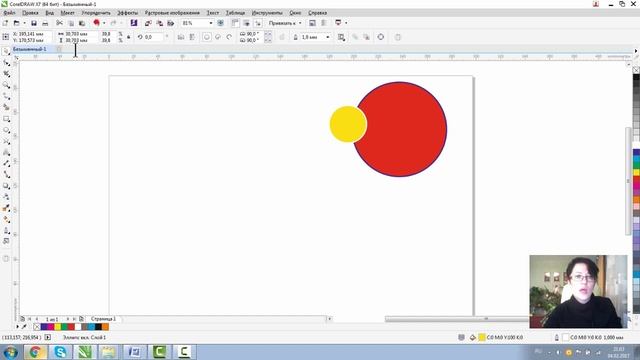The height and width of the screenshot is (360, 640).
Task: Click the object width input field
Action: [x=81, y=34]
